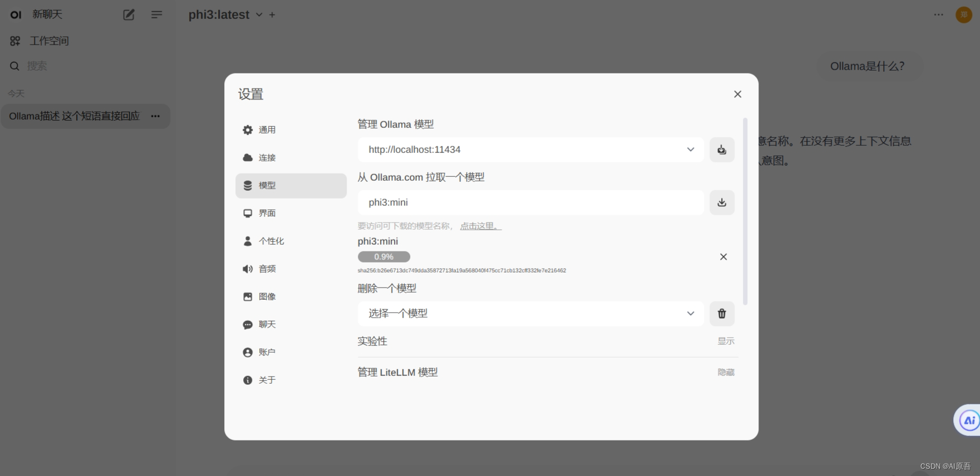This screenshot has height=476, width=980.
Task: Add another model with the plus icon
Action: (272, 15)
